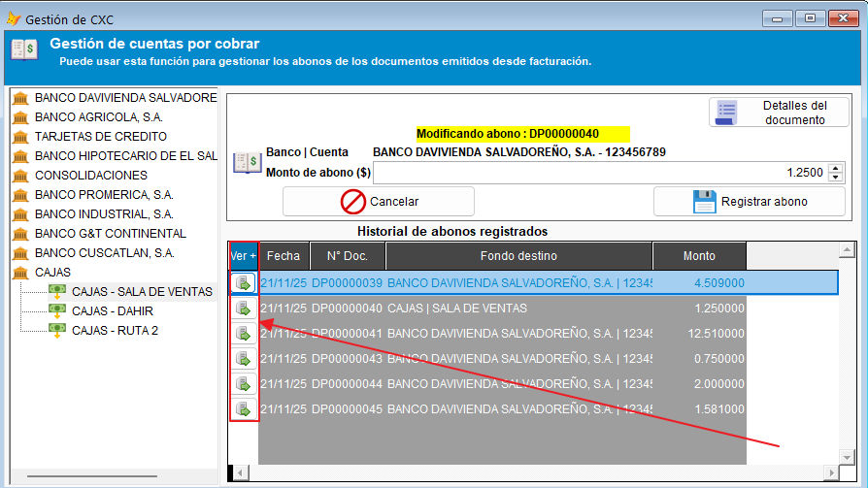The width and height of the screenshot is (868, 488).
Task: Select BANCO CUSCATLAN, S.A. tree item
Action: pos(105,253)
